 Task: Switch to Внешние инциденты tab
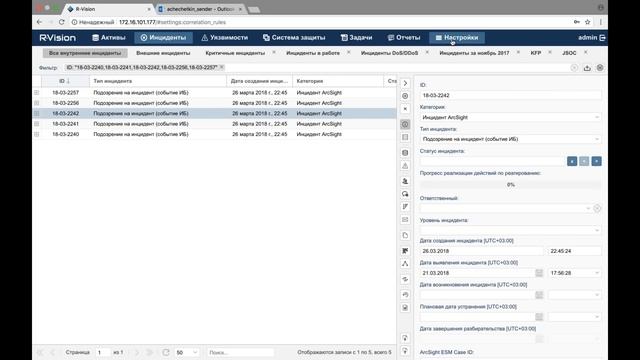[x=163, y=53]
